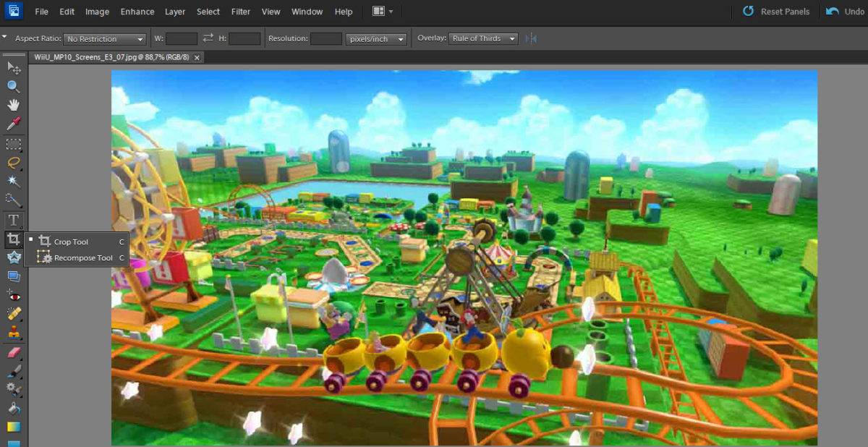Screen dimensions: 868x447
Task: Choose Recompose Tool from flyout menu
Action: point(83,257)
